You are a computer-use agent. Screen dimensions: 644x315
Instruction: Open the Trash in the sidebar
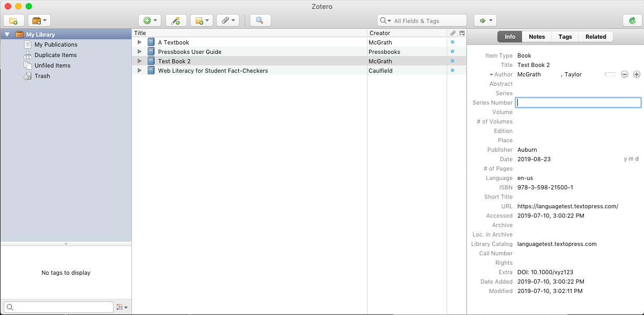coord(42,76)
